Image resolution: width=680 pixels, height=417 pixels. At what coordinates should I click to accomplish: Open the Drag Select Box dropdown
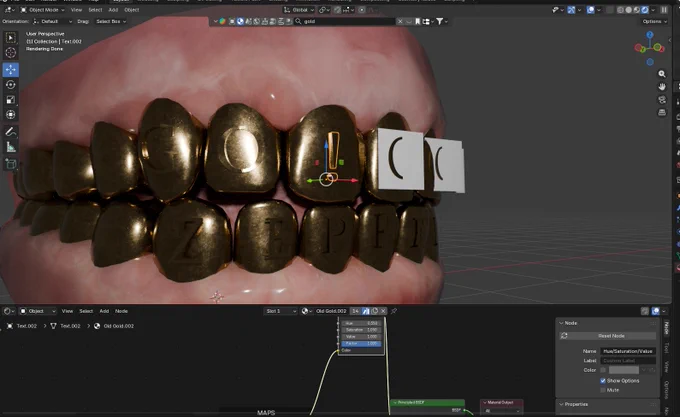111,21
